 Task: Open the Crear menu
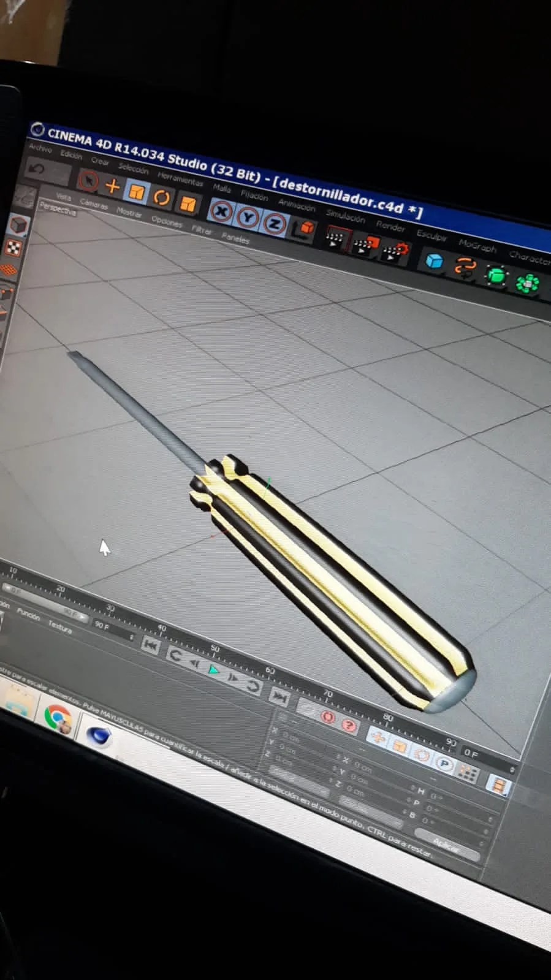tap(100, 161)
